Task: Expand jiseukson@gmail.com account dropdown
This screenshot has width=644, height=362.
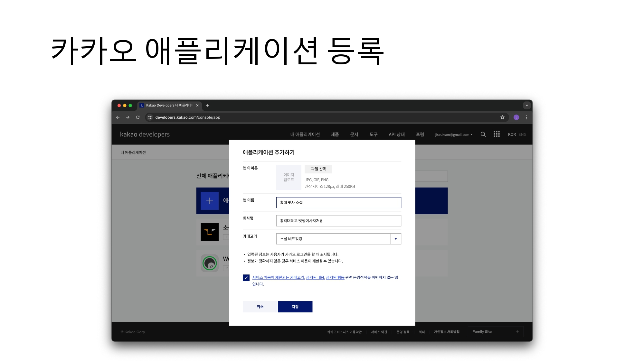Action: click(454, 135)
